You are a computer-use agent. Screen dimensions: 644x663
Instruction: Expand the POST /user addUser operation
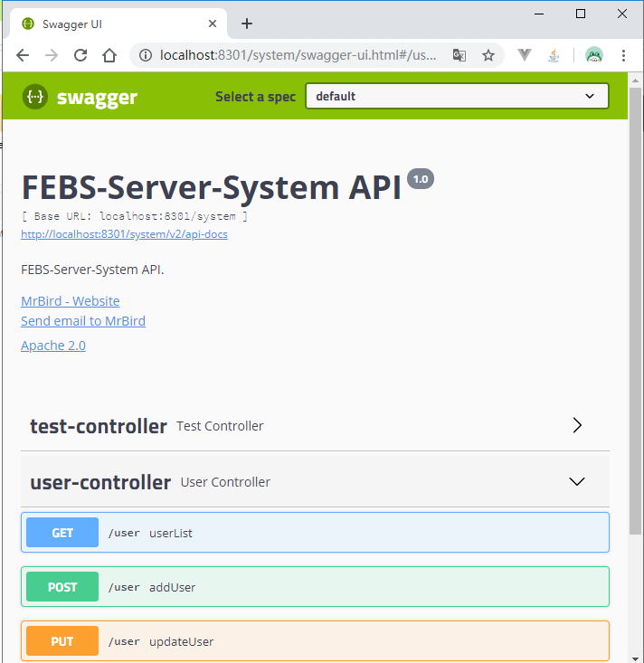(x=315, y=586)
